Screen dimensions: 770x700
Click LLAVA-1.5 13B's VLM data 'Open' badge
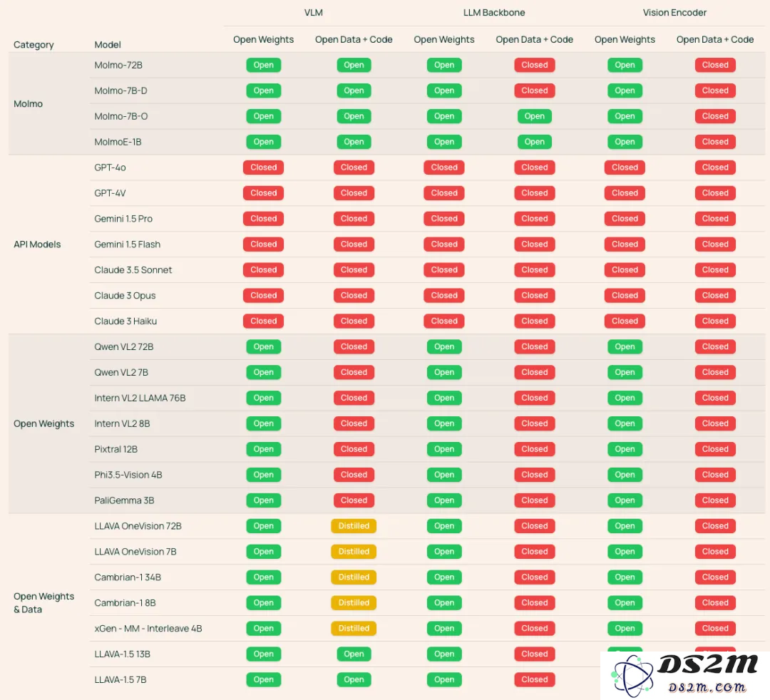[x=354, y=654]
